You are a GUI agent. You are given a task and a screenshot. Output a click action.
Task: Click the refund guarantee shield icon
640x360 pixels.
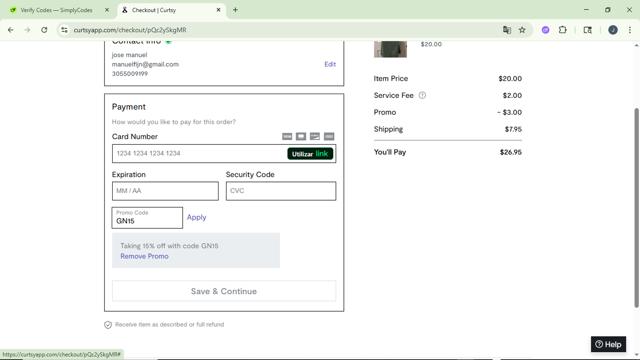pyautogui.click(x=108, y=324)
